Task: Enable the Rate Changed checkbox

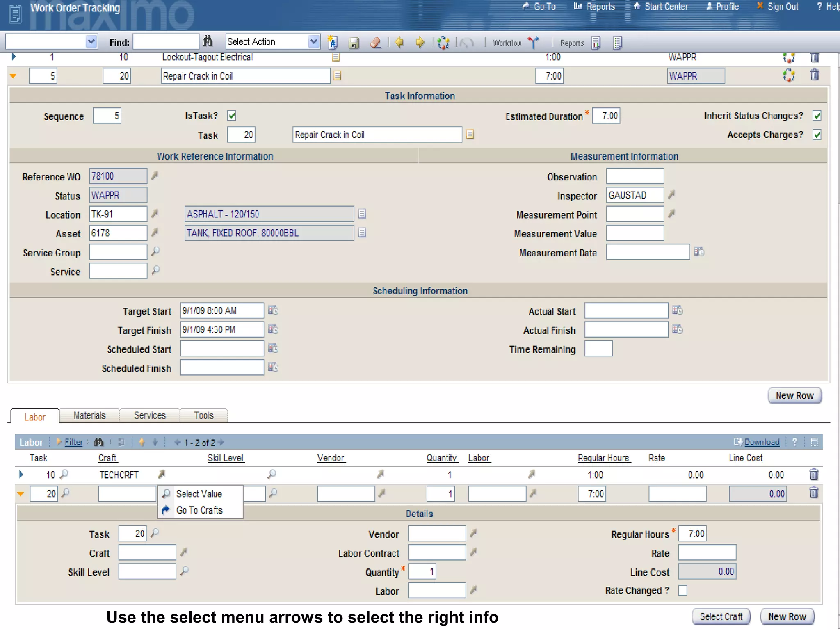Action: coord(683,590)
